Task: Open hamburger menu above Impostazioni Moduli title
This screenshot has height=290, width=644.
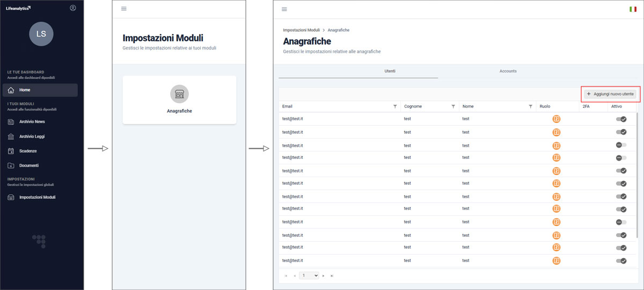Action: coord(124,9)
